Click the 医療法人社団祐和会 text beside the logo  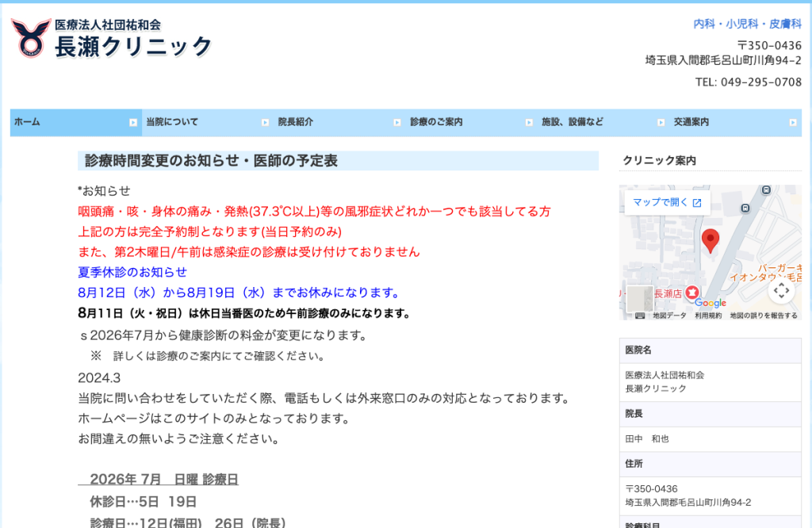pyautogui.click(x=108, y=25)
